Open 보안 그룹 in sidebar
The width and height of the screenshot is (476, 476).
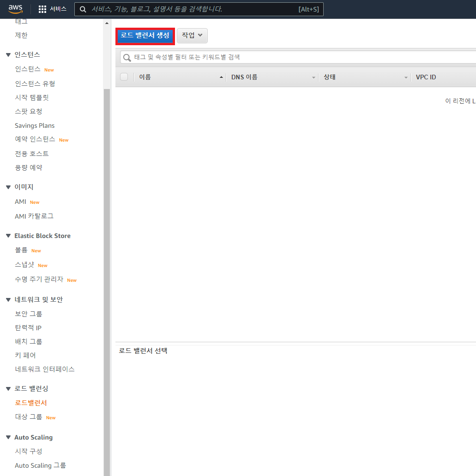click(x=29, y=314)
